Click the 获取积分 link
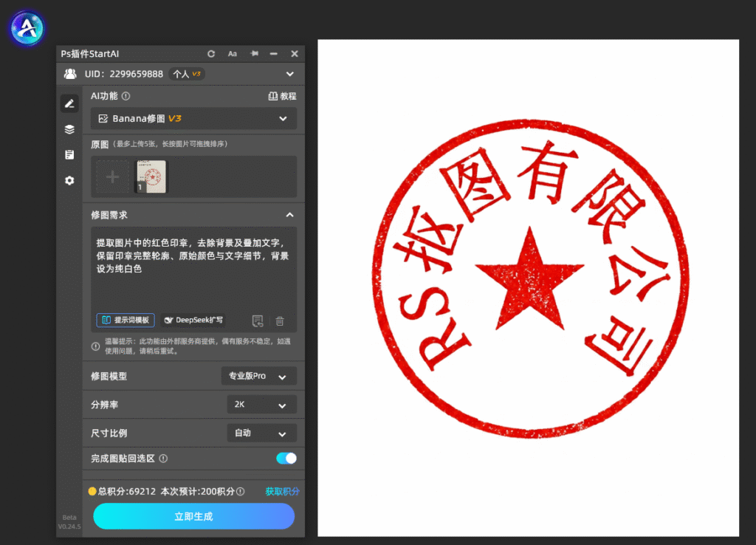Image resolution: width=756 pixels, height=545 pixels. pos(282,492)
